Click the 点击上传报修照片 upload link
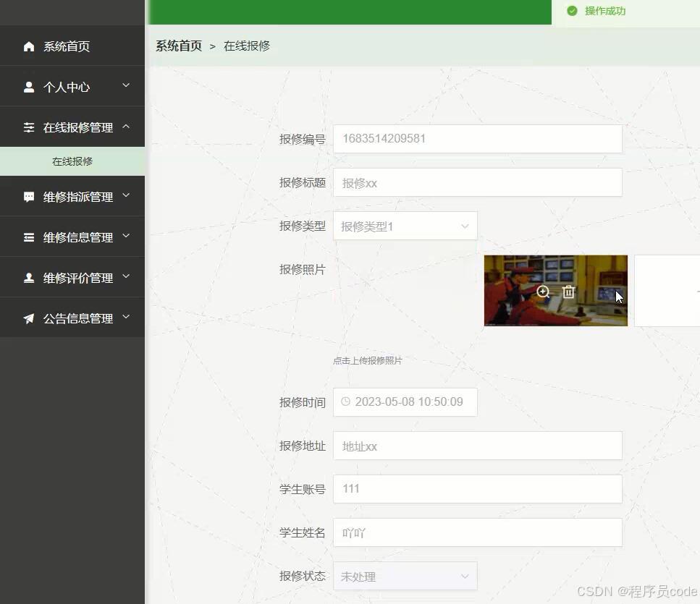Screen dimensions: 700x604 coord(367,360)
